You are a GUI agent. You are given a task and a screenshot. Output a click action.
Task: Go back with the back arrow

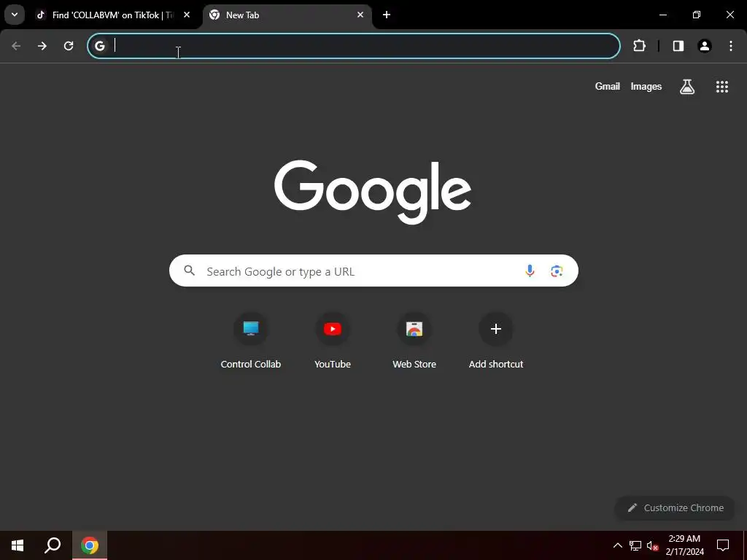point(16,46)
